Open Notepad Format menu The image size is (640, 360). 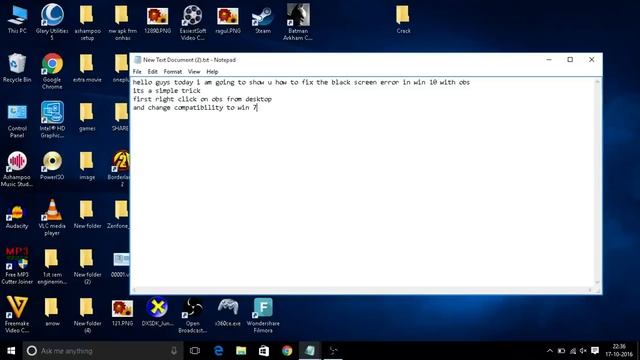click(173, 71)
